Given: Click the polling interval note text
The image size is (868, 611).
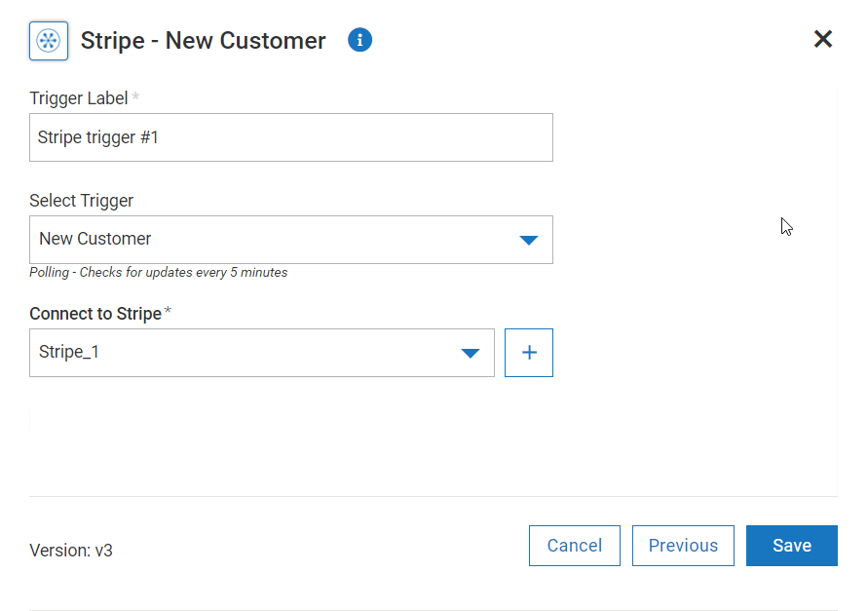Looking at the screenshot, I should tap(159, 273).
